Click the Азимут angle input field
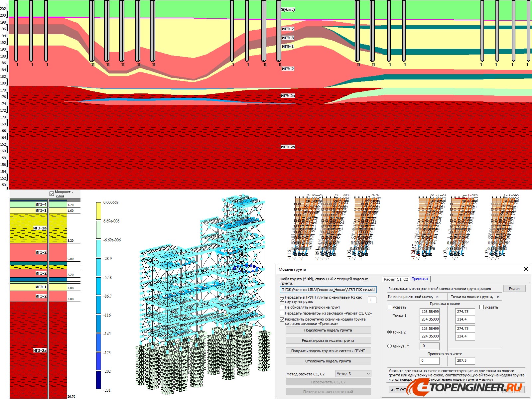532x399 pixels. pos(430,346)
